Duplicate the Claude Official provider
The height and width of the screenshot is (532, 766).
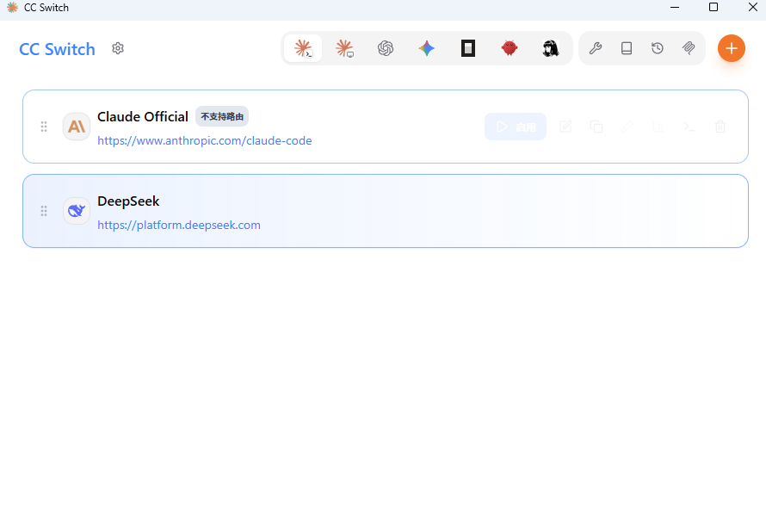click(596, 127)
